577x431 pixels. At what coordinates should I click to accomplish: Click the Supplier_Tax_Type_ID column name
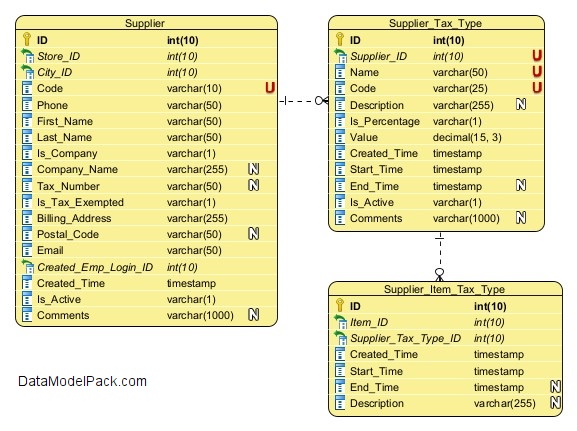tap(405, 338)
